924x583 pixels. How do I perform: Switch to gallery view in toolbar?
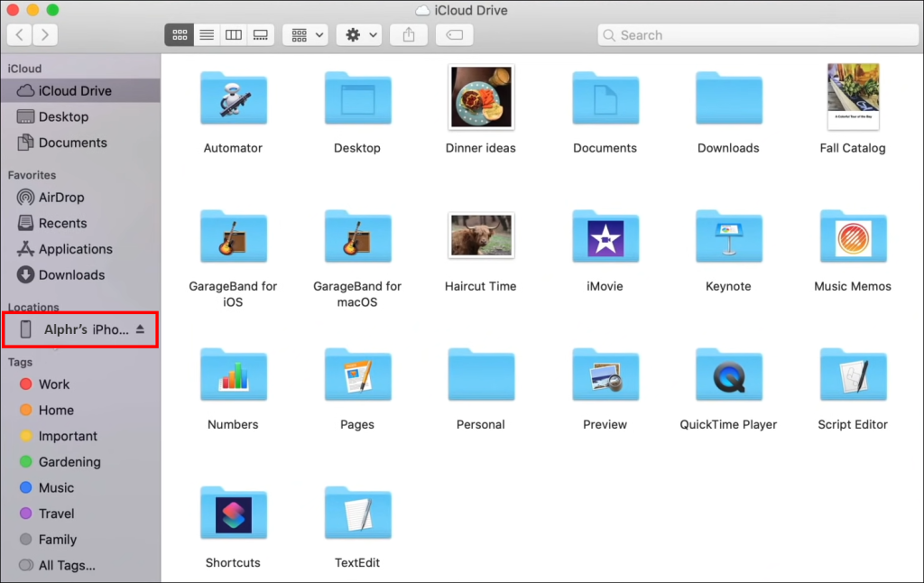tap(261, 35)
